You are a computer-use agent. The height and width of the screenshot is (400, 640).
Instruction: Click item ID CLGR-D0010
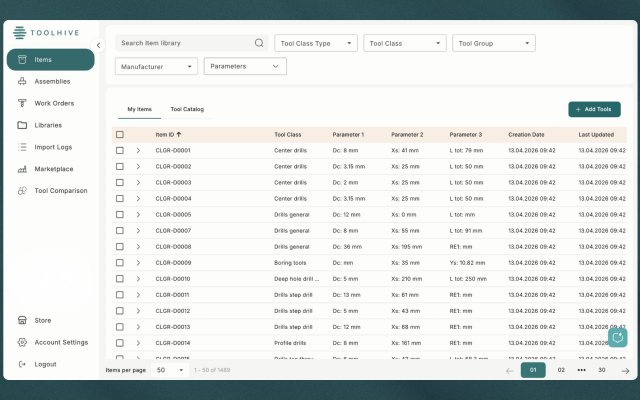click(x=173, y=279)
